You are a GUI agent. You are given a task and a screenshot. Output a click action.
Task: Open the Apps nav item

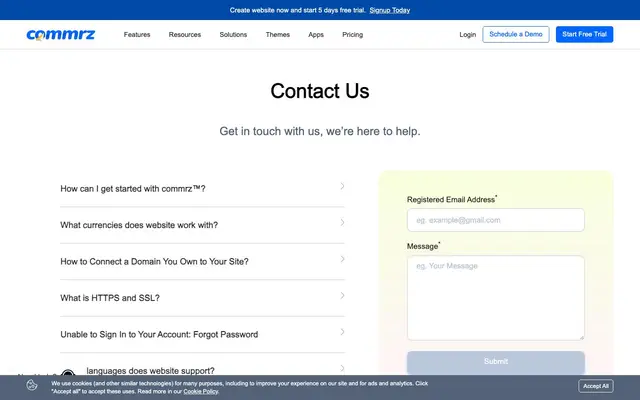pos(316,35)
